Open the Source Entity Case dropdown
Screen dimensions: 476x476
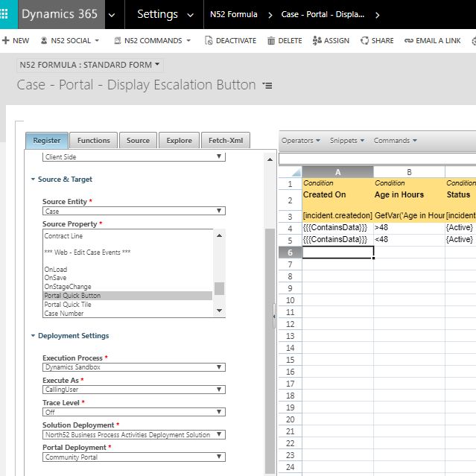click(x=134, y=211)
